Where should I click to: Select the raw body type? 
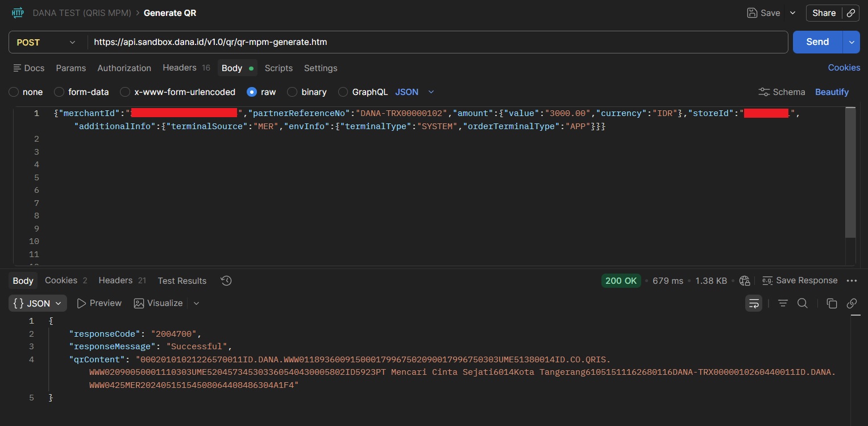(x=261, y=92)
